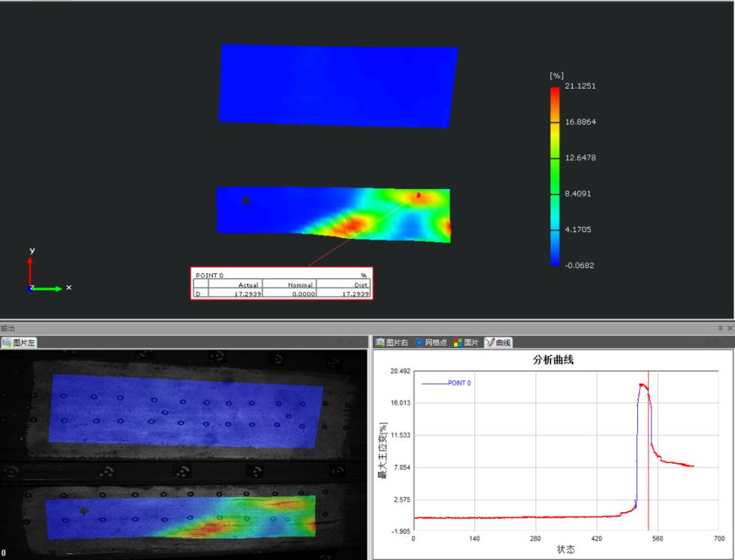Click the POINT 0 annotation label box
735x560 pixels.
pos(282,284)
